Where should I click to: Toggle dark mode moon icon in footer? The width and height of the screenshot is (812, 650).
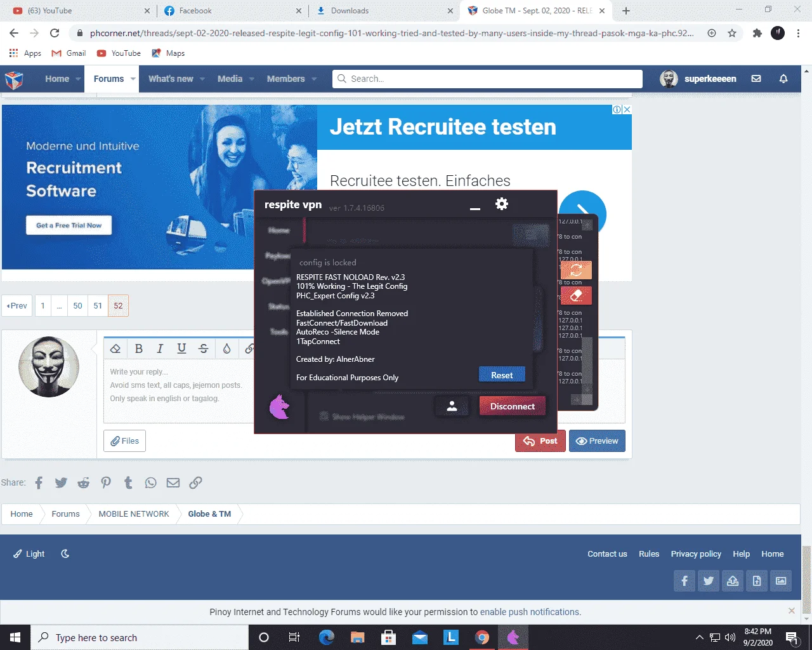coord(65,554)
